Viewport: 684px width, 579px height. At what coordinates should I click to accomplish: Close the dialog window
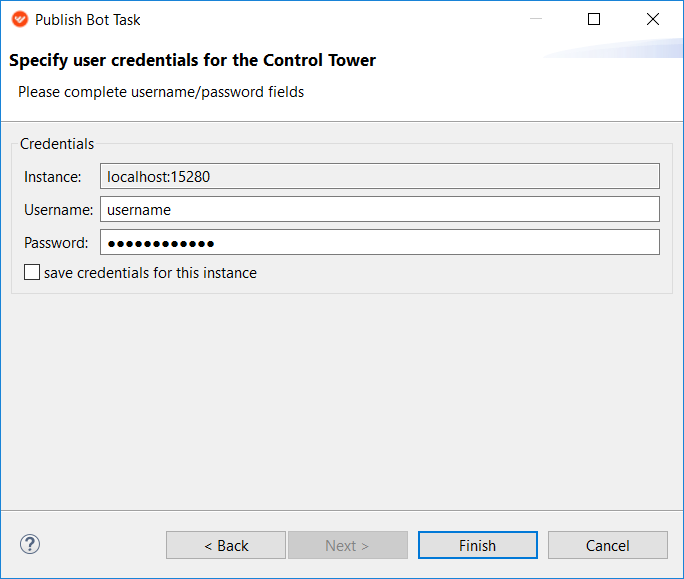point(653,19)
